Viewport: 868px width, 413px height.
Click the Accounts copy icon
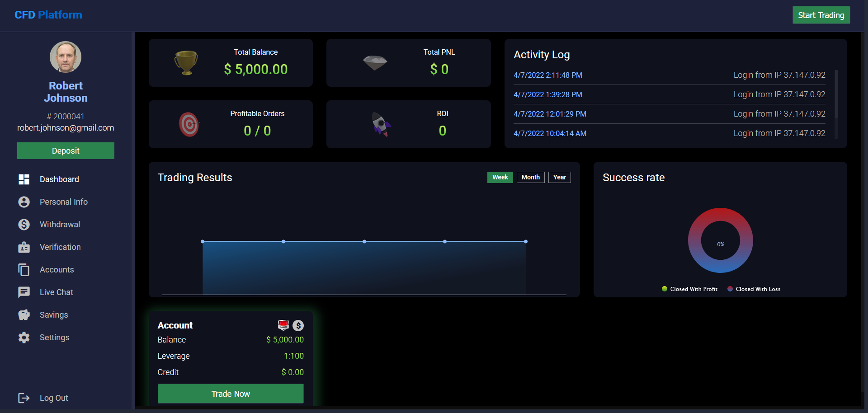[x=24, y=270]
